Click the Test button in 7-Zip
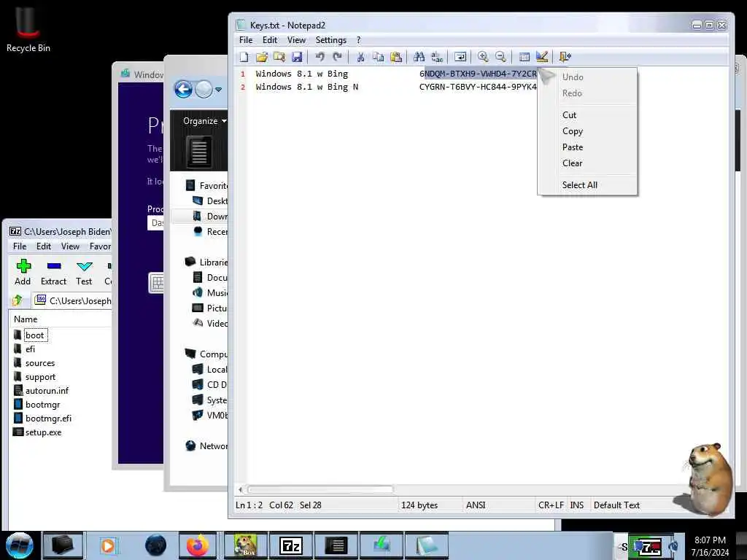Viewport: 747px width, 560px height. (84, 273)
